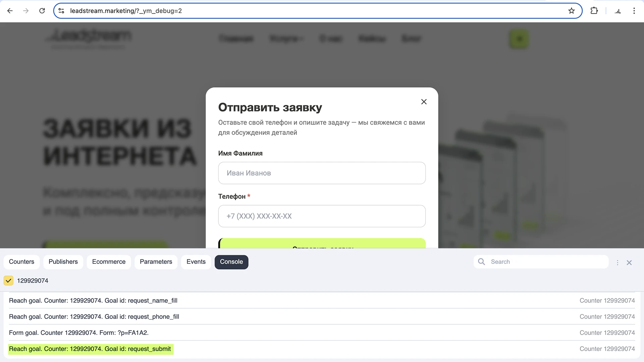The image size is (644, 362).
Task: Switch to the Publishers tab
Action: click(x=63, y=262)
